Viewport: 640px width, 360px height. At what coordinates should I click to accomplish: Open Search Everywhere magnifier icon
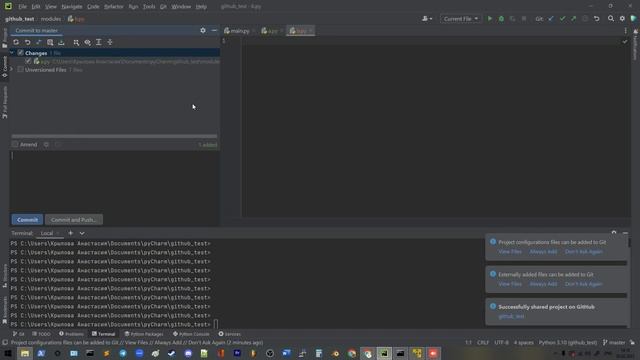coord(611,19)
